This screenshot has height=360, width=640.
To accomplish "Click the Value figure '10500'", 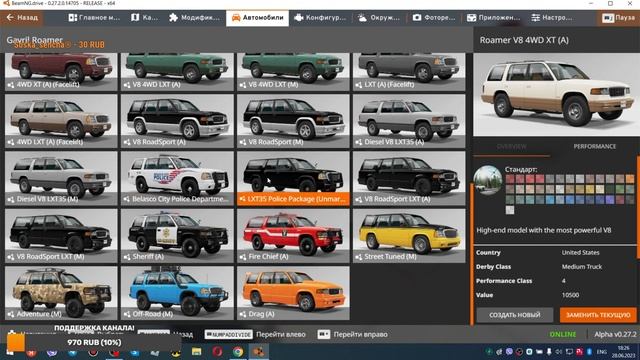I will pyautogui.click(x=570, y=295).
